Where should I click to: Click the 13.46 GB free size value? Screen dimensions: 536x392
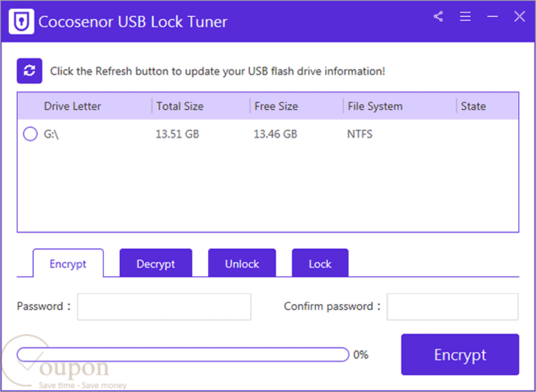coord(275,134)
